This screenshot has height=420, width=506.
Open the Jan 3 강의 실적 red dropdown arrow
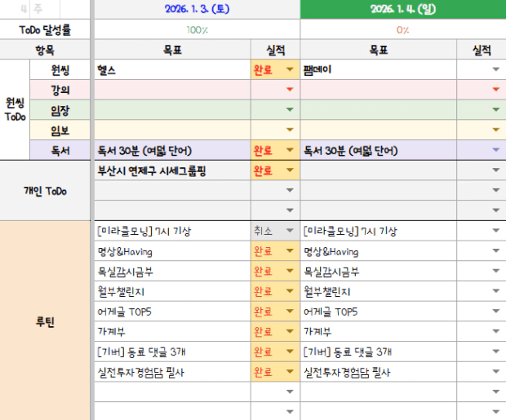[x=290, y=90]
